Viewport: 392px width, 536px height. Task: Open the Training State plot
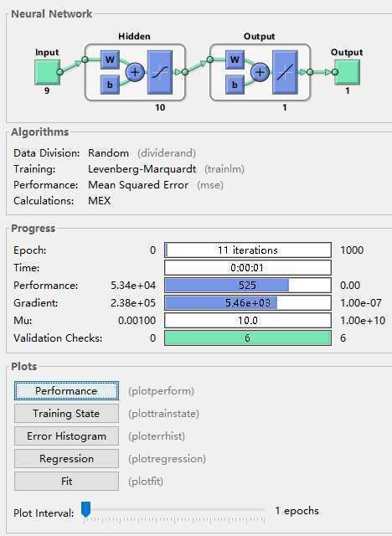coord(67,413)
